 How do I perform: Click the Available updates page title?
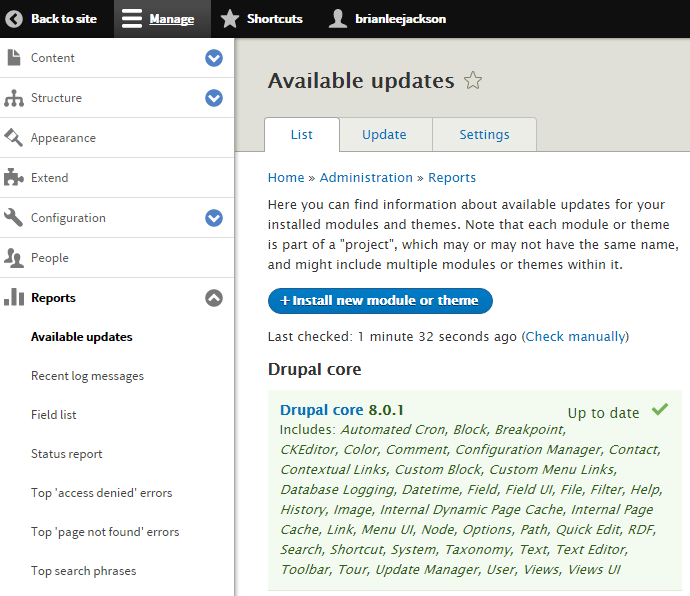[361, 81]
